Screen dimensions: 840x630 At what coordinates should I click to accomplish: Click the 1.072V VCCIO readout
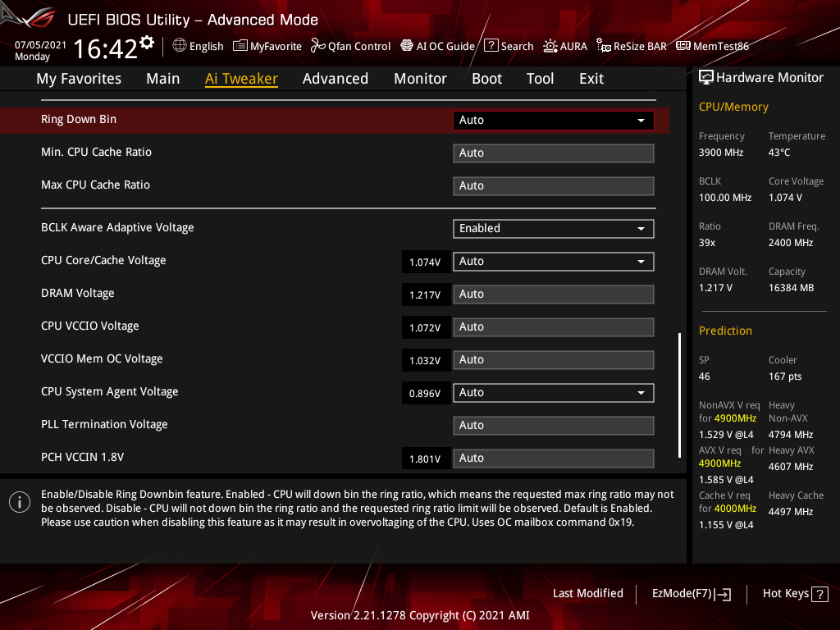(426, 327)
